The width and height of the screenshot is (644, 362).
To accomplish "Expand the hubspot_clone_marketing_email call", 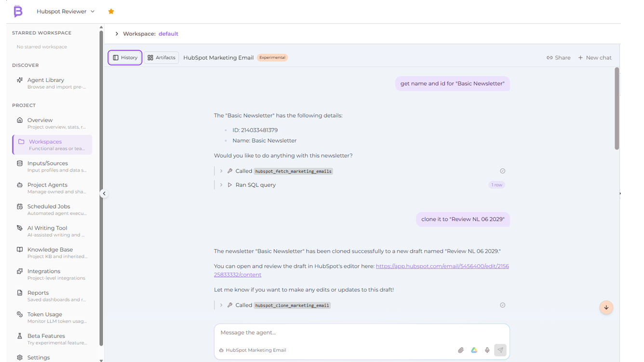I will point(221,305).
